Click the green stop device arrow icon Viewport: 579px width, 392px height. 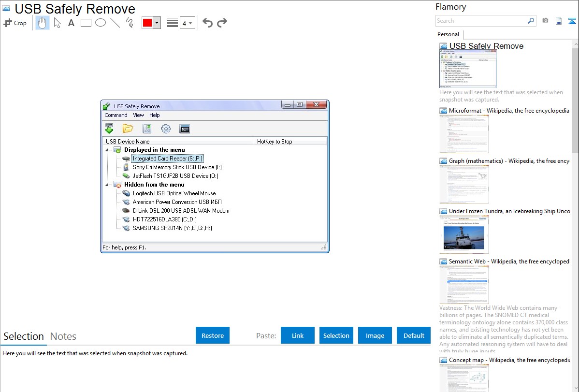(x=109, y=129)
